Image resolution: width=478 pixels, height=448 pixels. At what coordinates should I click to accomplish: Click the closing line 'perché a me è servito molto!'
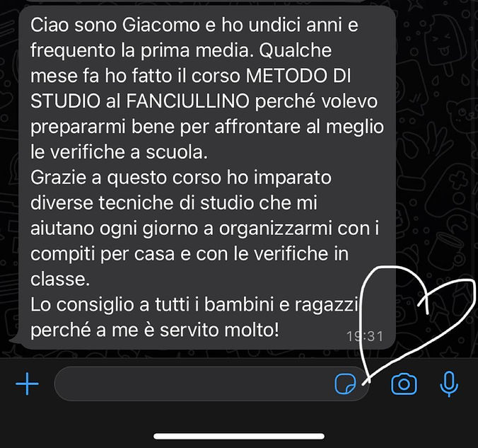click(155, 331)
